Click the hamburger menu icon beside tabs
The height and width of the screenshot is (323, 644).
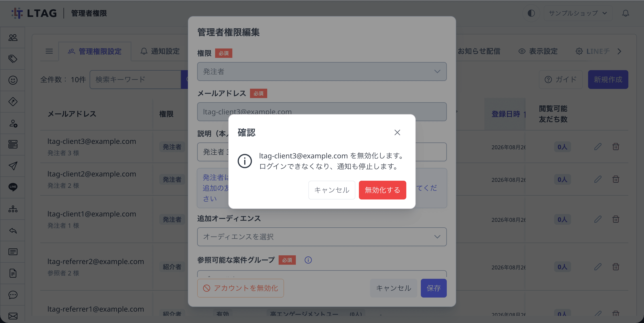(49, 51)
